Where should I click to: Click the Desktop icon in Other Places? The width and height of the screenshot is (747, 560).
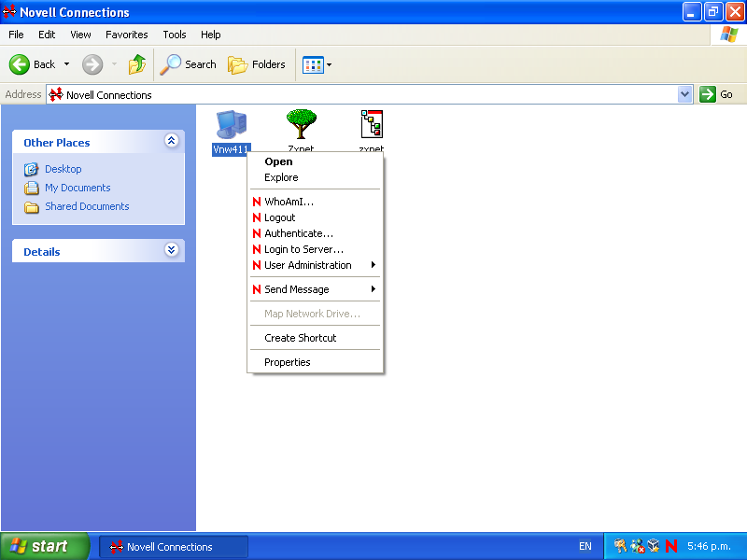[x=31, y=169]
